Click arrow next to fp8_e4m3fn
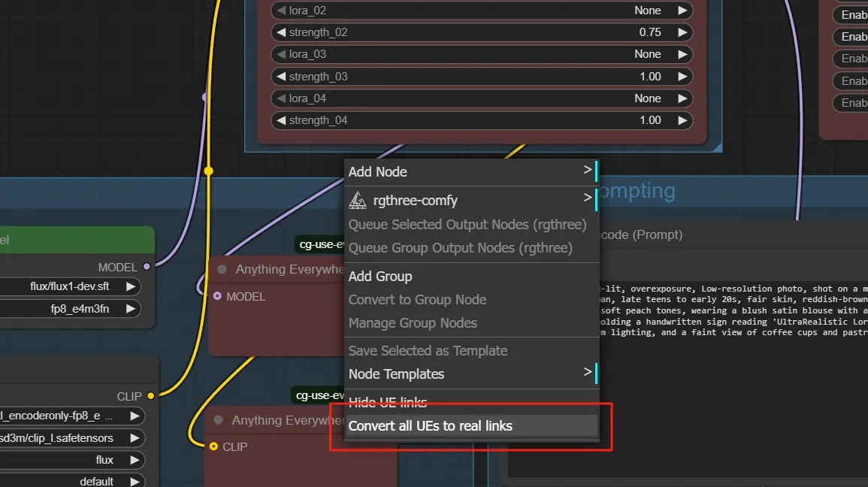The height and width of the screenshot is (487, 868). [x=131, y=309]
